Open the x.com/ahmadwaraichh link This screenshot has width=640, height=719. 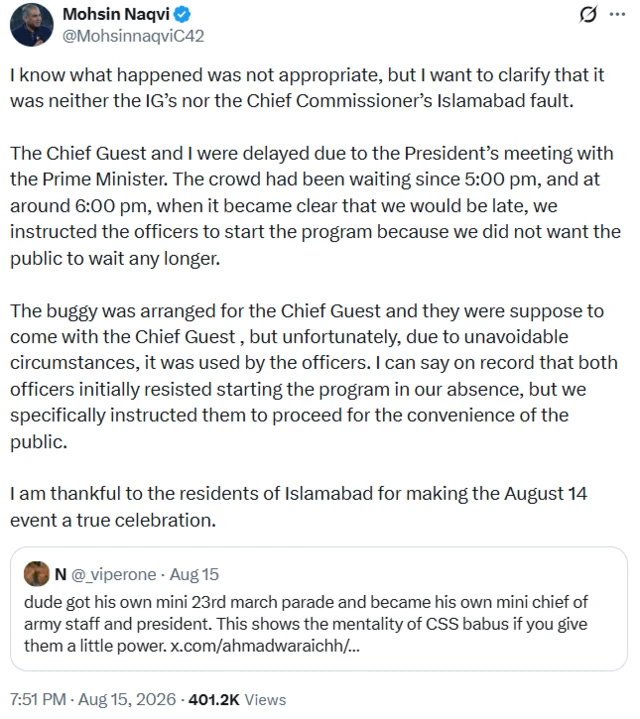point(265,646)
